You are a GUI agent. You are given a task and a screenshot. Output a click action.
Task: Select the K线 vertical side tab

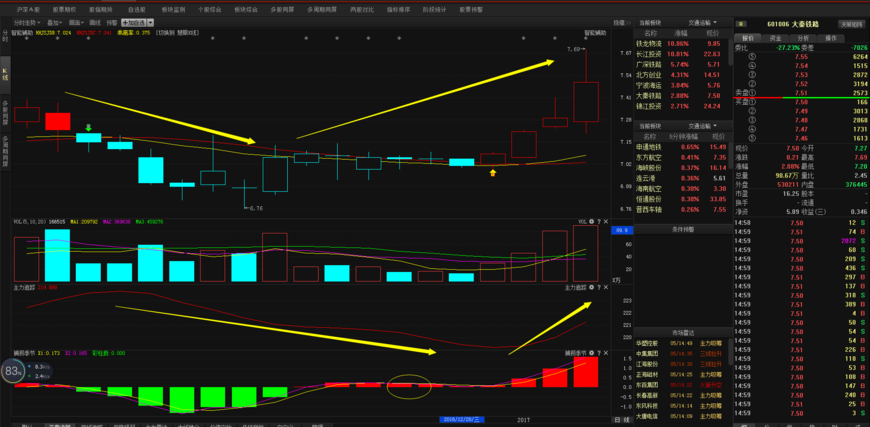pos(4,74)
